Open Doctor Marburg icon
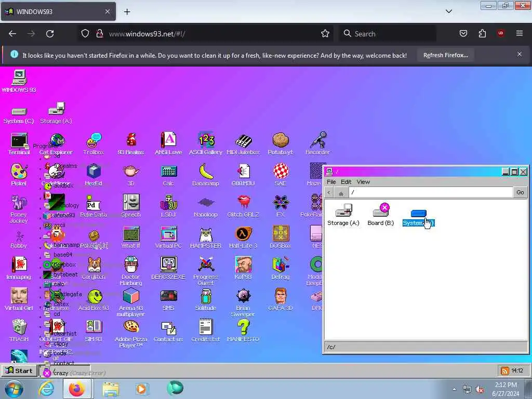 point(131,271)
